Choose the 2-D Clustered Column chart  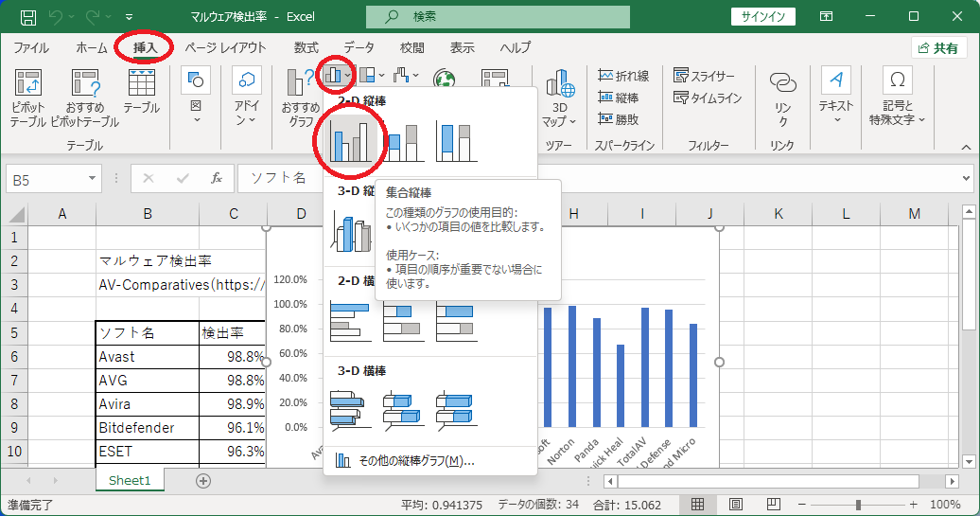(350, 141)
